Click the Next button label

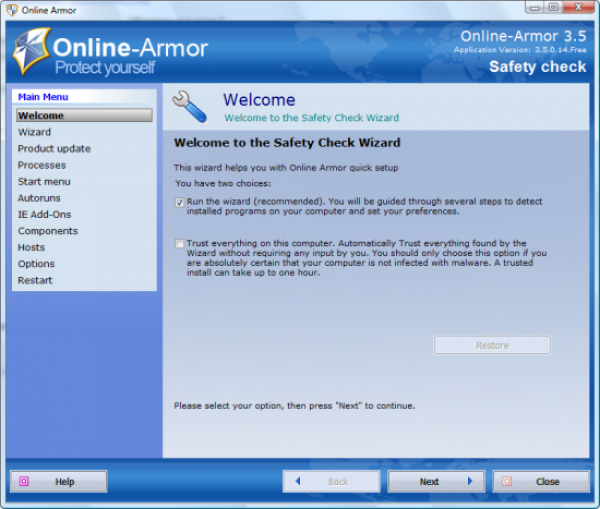pyautogui.click(x=429, y=481)
